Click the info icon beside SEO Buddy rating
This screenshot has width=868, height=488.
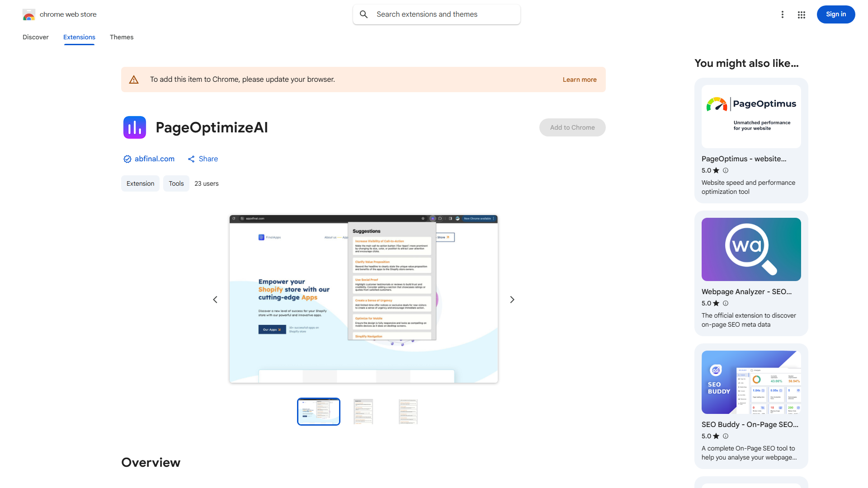726,436
